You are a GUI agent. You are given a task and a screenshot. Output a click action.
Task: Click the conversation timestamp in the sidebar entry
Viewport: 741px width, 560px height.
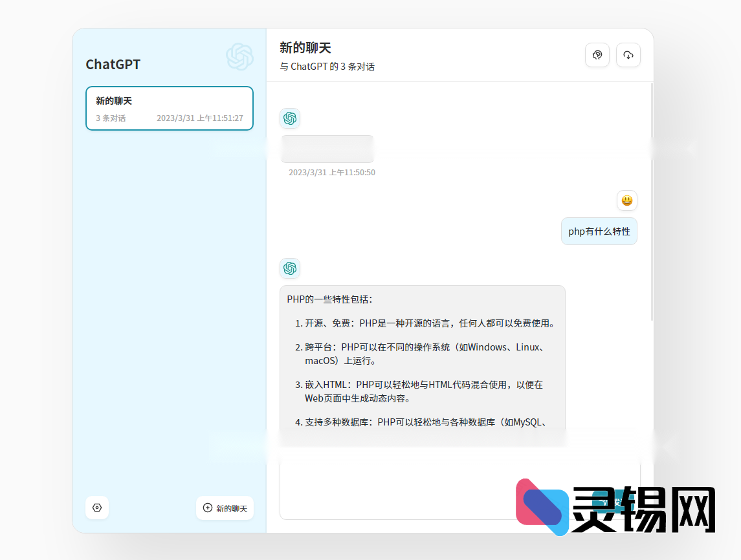pos(200,118)
